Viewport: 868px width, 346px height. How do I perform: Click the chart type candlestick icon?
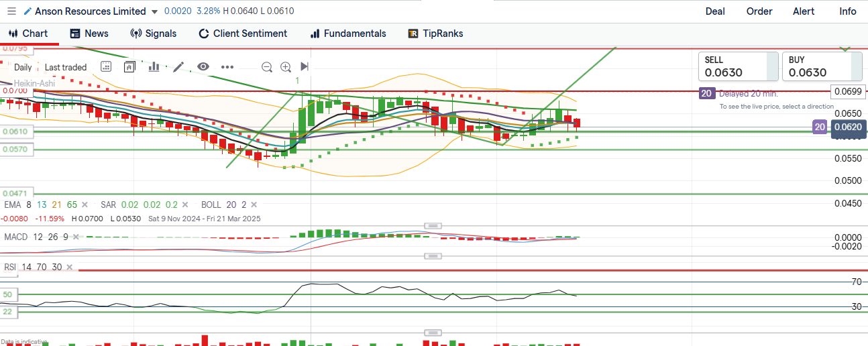(129, 66)
